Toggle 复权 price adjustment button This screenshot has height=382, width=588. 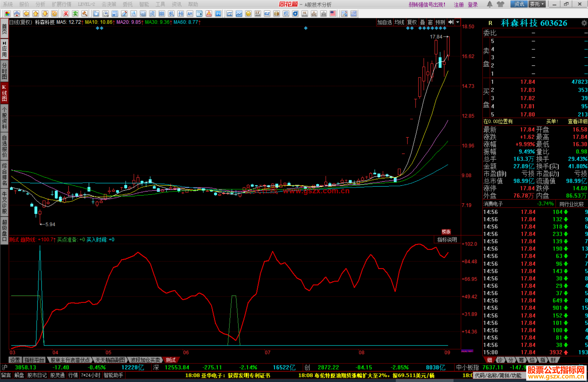pyautogui.click(x=412, y=22)
